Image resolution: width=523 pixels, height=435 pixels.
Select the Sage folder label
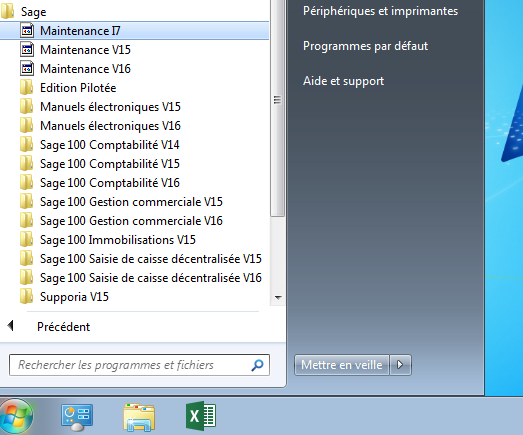pyautogui.click(x=33, y=12)
